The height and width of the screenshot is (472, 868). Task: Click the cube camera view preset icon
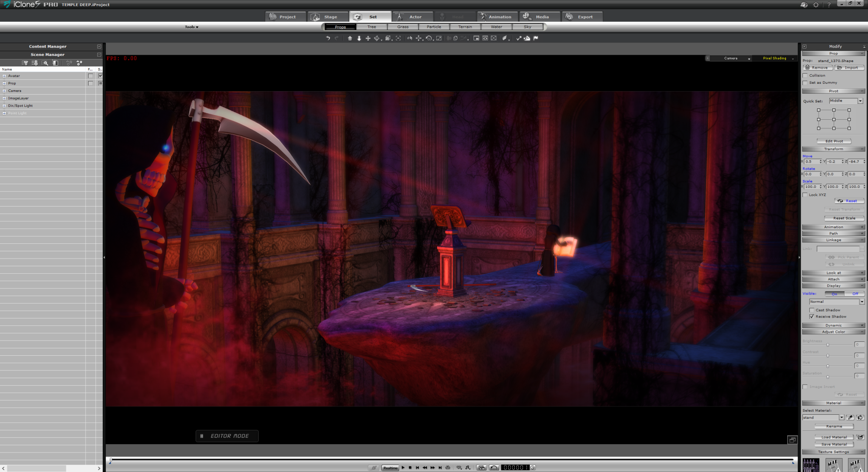pyautogui.click(x=388, y=38)
